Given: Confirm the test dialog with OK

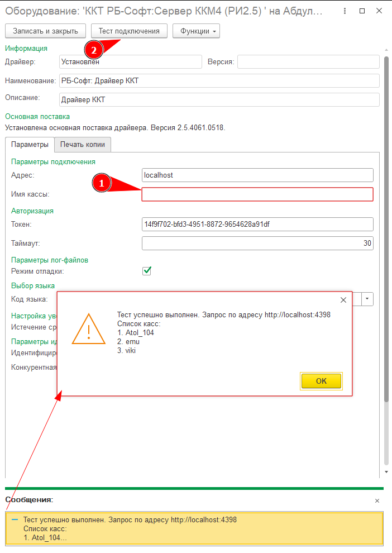Looking at the screenshot, I should [x=321, y=381].
